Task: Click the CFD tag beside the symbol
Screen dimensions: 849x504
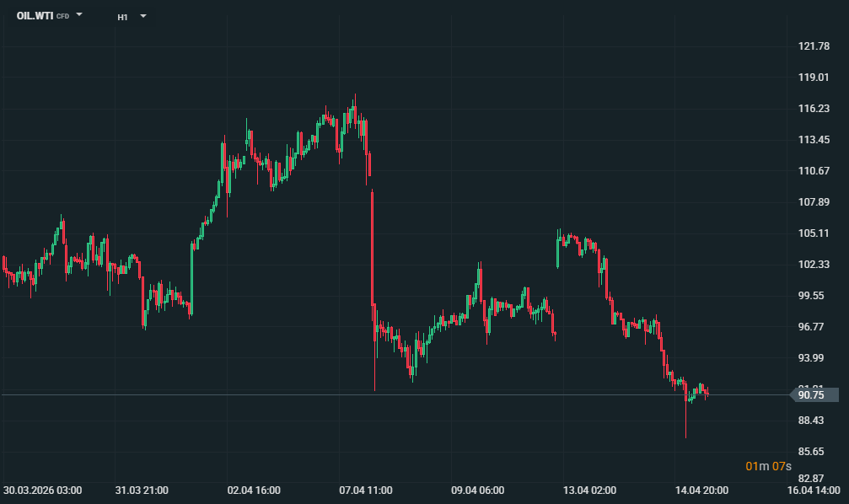Action: 62,17
